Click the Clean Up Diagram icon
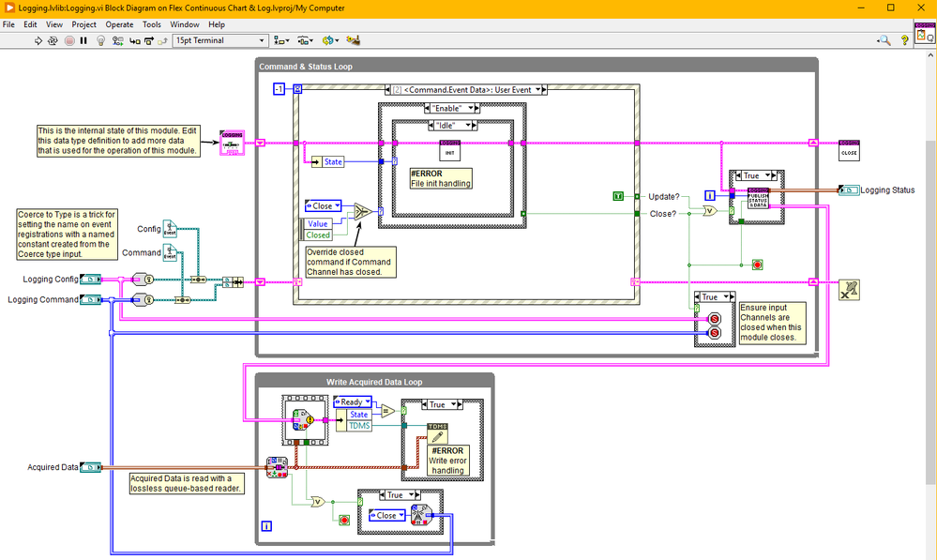937x560 pixels. (354, 40)
